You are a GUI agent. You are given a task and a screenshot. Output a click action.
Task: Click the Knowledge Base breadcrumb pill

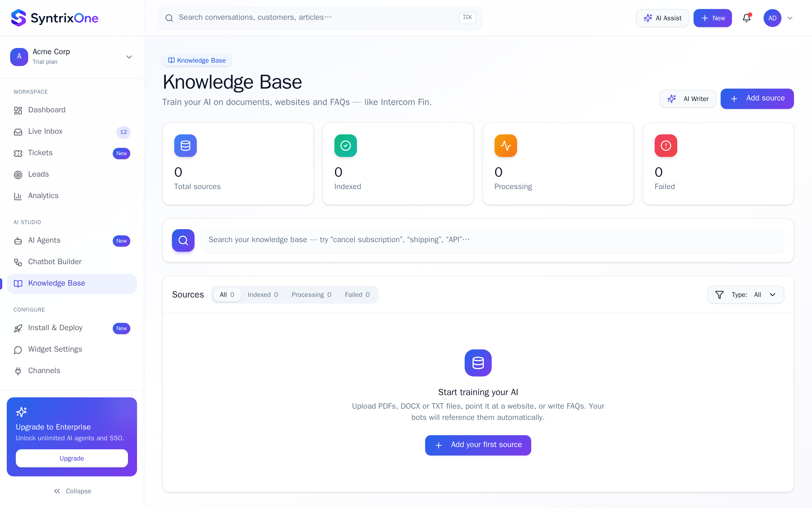197,60
